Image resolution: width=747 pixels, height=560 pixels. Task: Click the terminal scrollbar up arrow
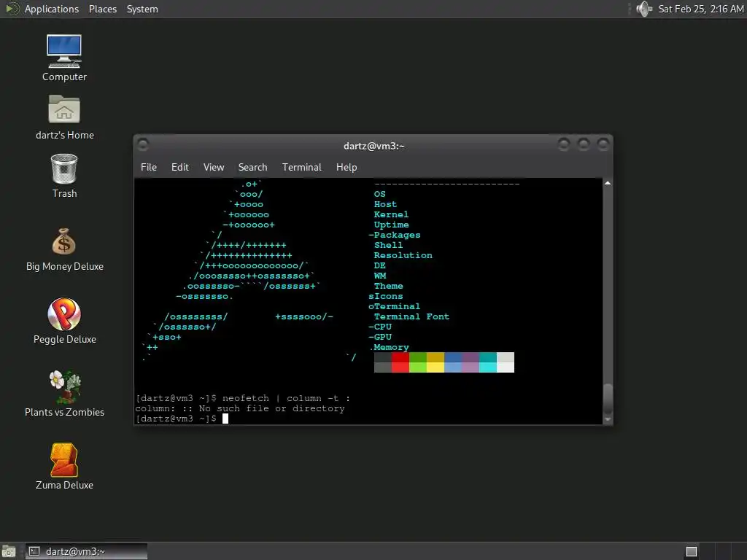608,183
